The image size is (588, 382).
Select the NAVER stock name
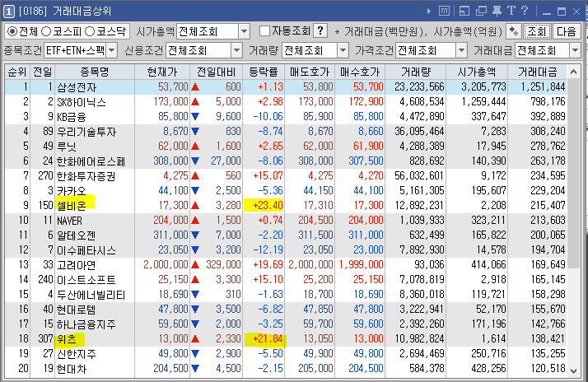tap(69, 221)
